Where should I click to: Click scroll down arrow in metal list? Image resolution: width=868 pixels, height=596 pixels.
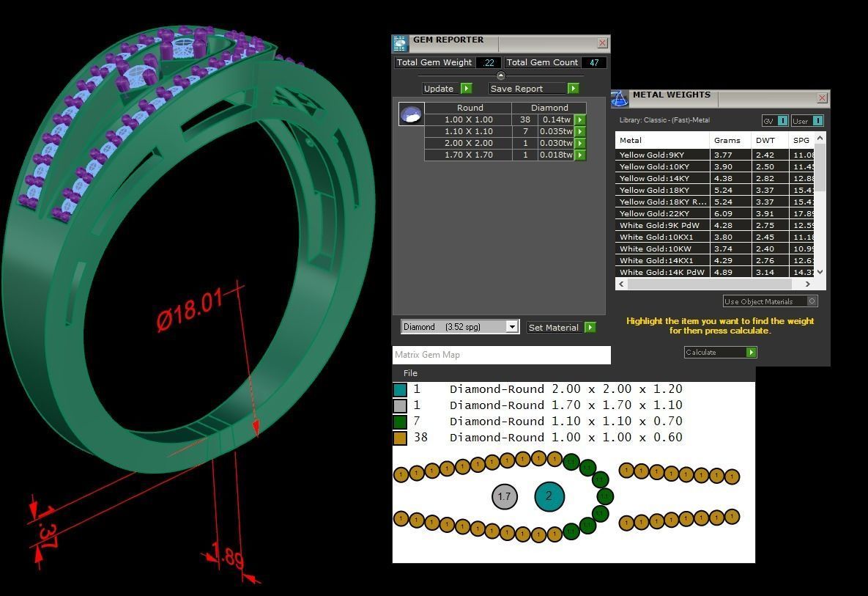pyautogui.click(x=820, y=272)
